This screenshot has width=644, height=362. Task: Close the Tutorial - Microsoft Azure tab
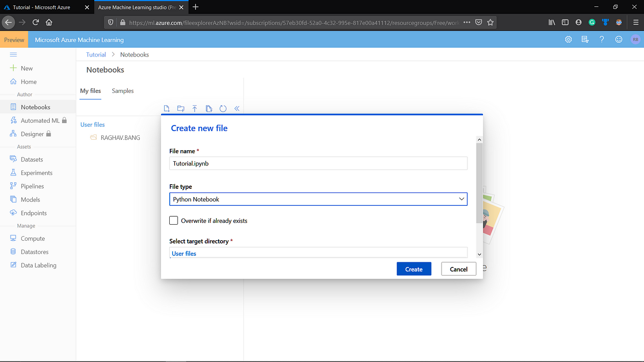coord(87,7)
